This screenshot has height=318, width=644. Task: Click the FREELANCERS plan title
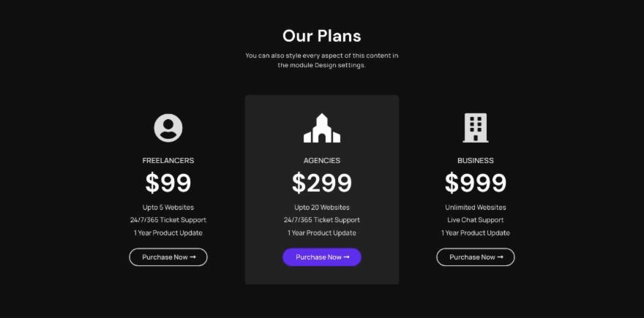coord(168,160)
